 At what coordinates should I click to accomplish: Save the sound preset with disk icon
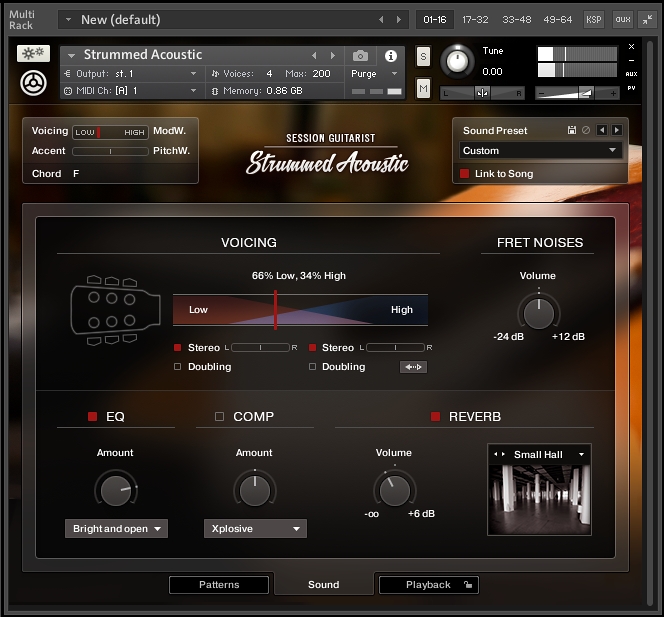tap(572, 130)
